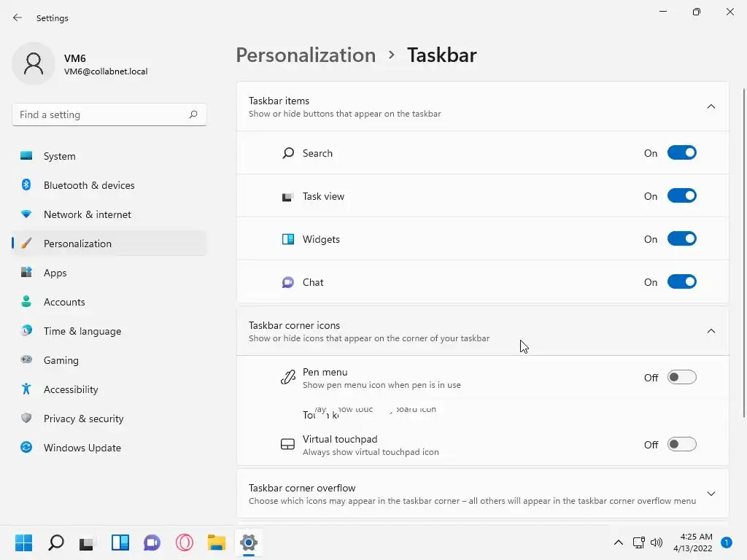The height and width of the screenshot is (560, 747).
Task: Click the Windows Update sync icon
Action: [x=26, y=447]
